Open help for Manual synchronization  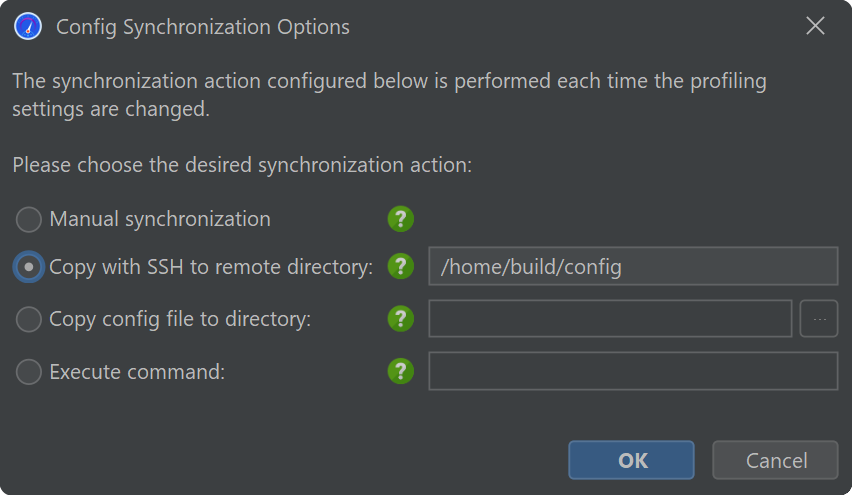tap(400, 219)
